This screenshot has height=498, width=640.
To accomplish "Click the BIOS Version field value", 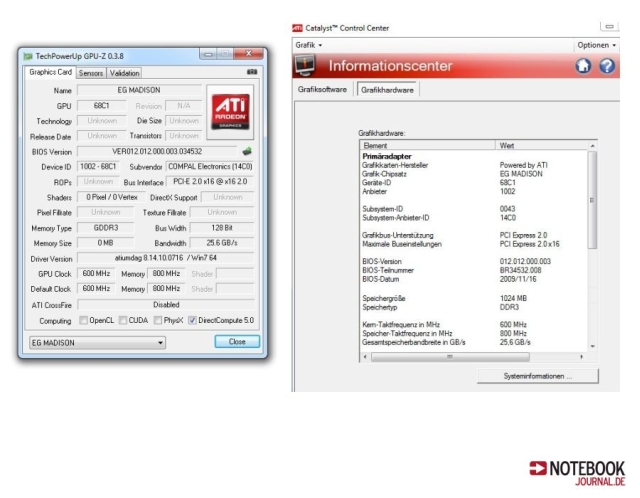I will tap(157, 151).
